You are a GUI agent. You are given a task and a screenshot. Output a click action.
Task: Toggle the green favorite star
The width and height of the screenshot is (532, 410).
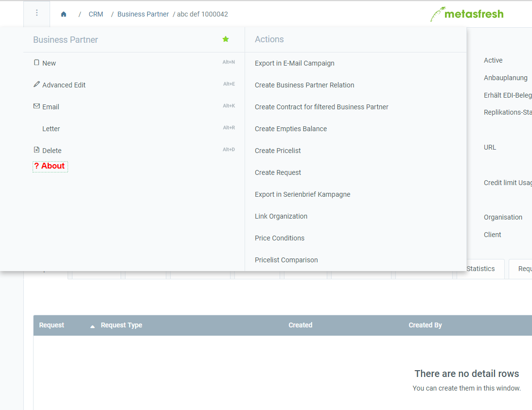(x=225, y=39)
